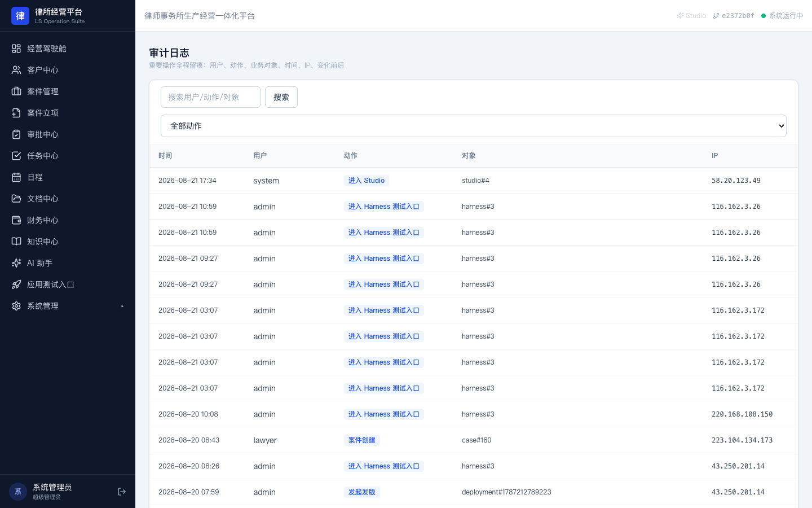The width and height of the screenshot is (812, 508).
Task: Click the 进入 Studio action tag
Action: coord(367,181)
